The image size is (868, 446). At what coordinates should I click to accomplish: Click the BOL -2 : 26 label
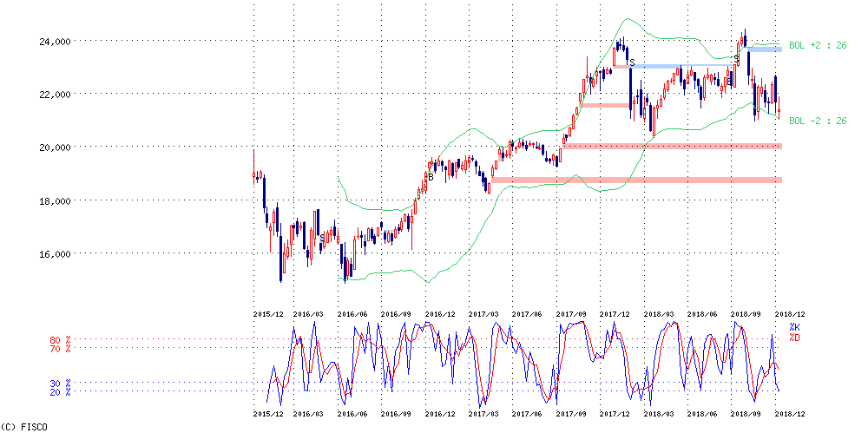(818, 121)
